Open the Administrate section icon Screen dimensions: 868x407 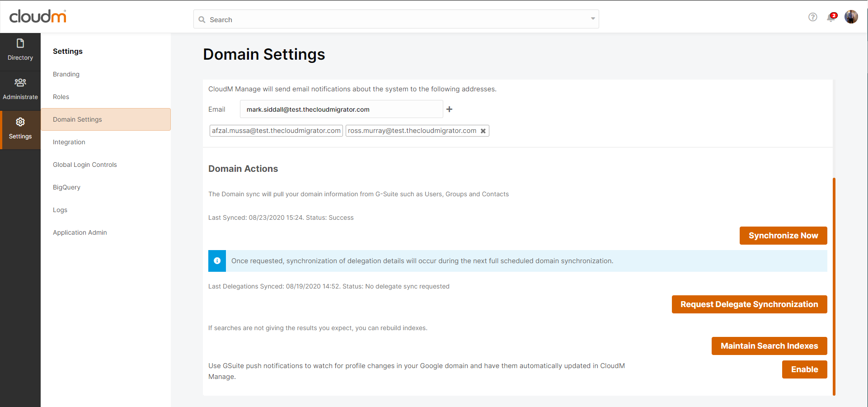tap(20, 83)
